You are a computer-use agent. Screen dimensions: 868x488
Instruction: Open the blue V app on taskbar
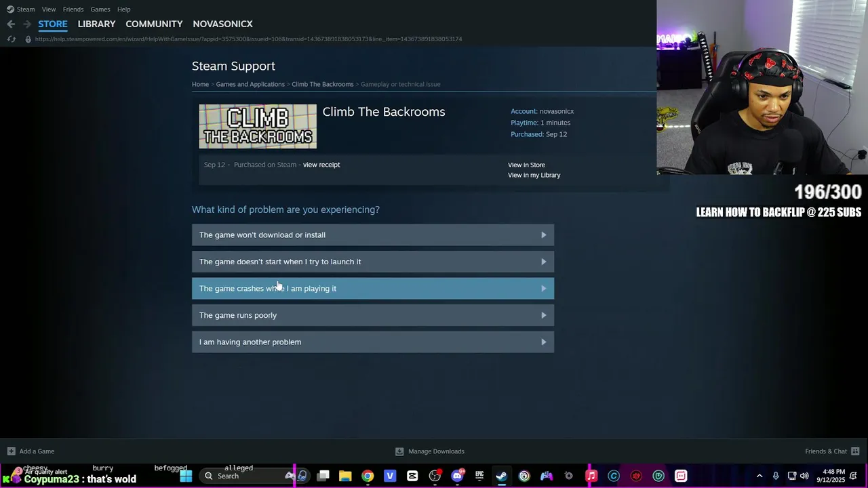click(x=390, y=476)
